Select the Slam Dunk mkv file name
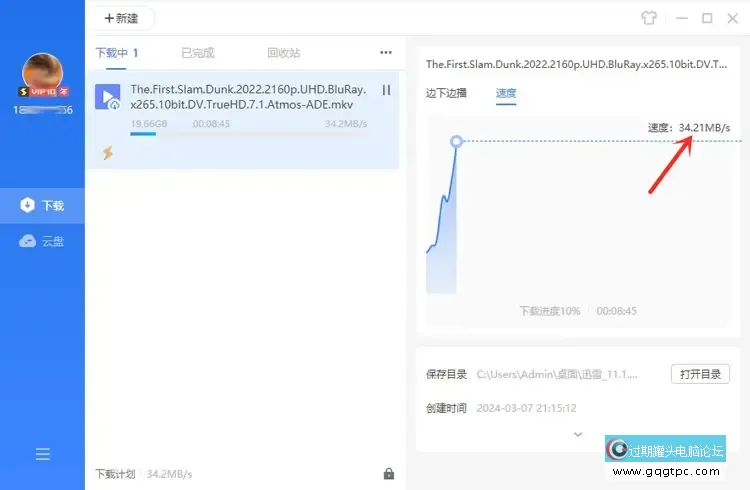 (248, 97)
